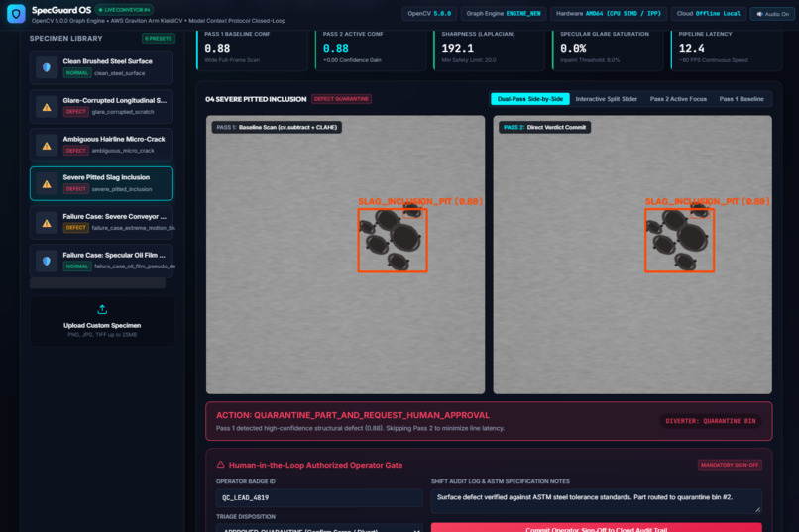Viewport: 799px width, 532px height.
Task: Click the Shift Audit Log notes textarea
Action: point(596,501)
